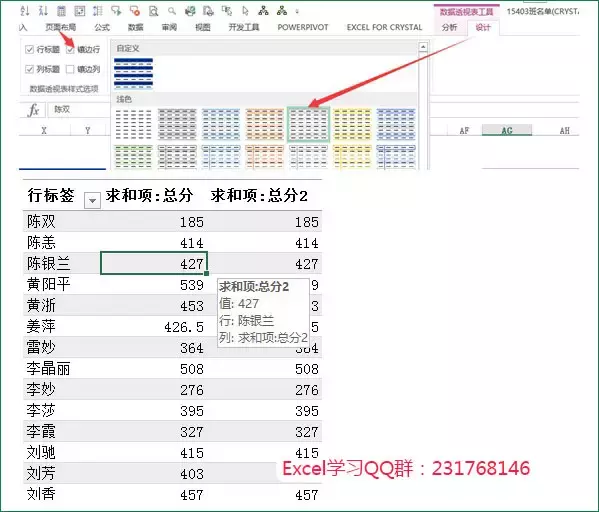Click the Sort Ascending icon in quick toolbar

[25, 11]
